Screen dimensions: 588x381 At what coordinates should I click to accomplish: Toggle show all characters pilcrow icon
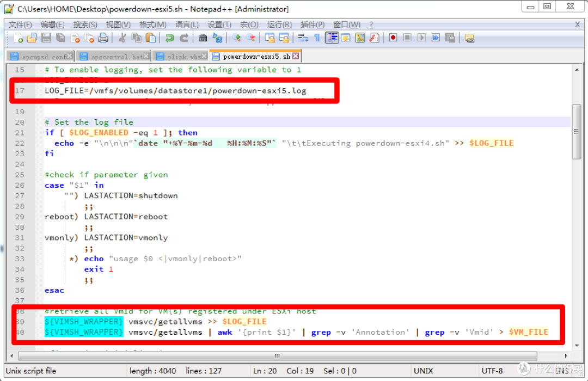coord(317,38)
